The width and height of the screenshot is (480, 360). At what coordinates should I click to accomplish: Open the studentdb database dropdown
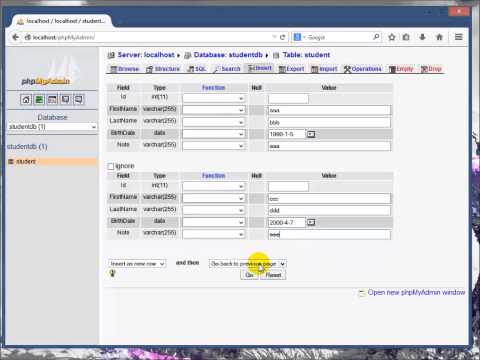[52, 127]
